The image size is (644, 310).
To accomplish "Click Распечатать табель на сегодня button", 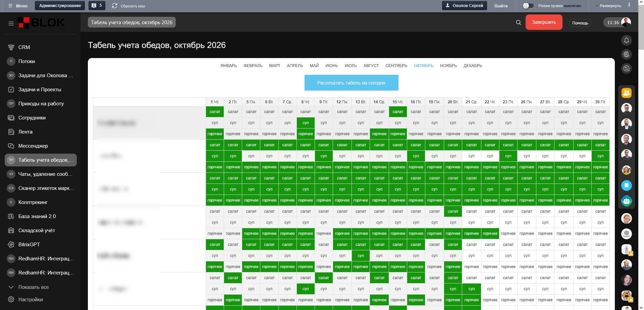I will [x=351, y=83].
